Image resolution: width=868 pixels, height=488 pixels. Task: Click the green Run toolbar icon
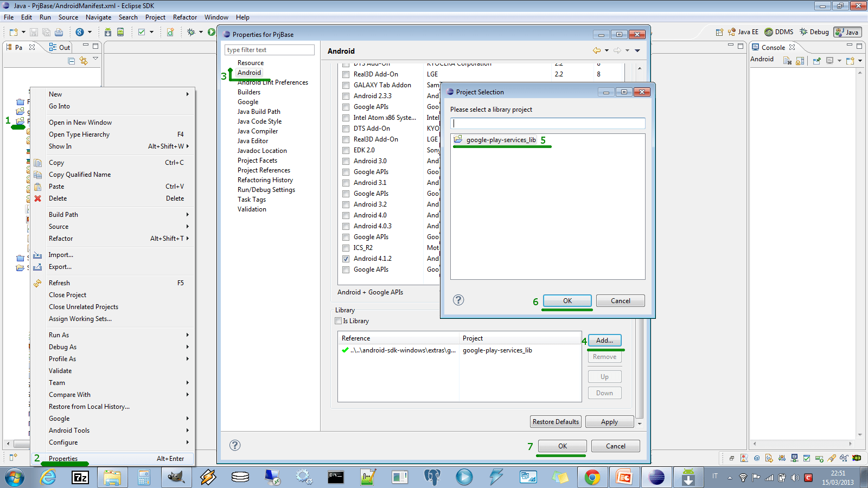pyautogui.click(x=212, y=33)
